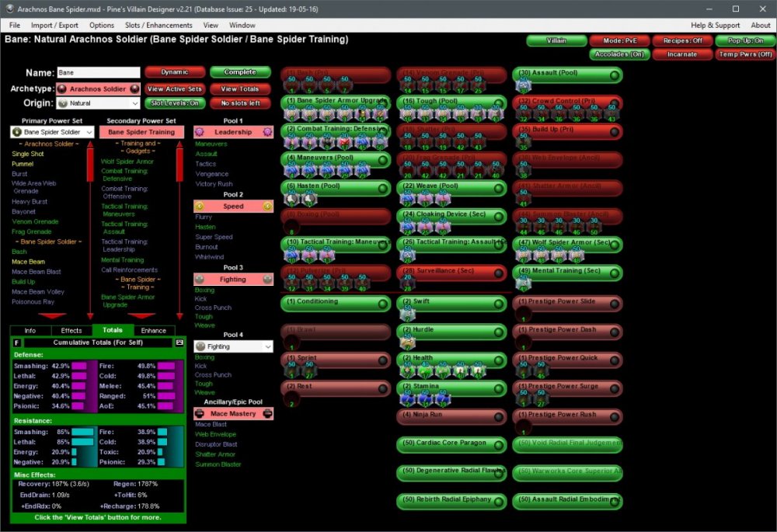777x532 pixels.
Task: Click the Smashing resistance 85% bar
Action: point(82,432)
